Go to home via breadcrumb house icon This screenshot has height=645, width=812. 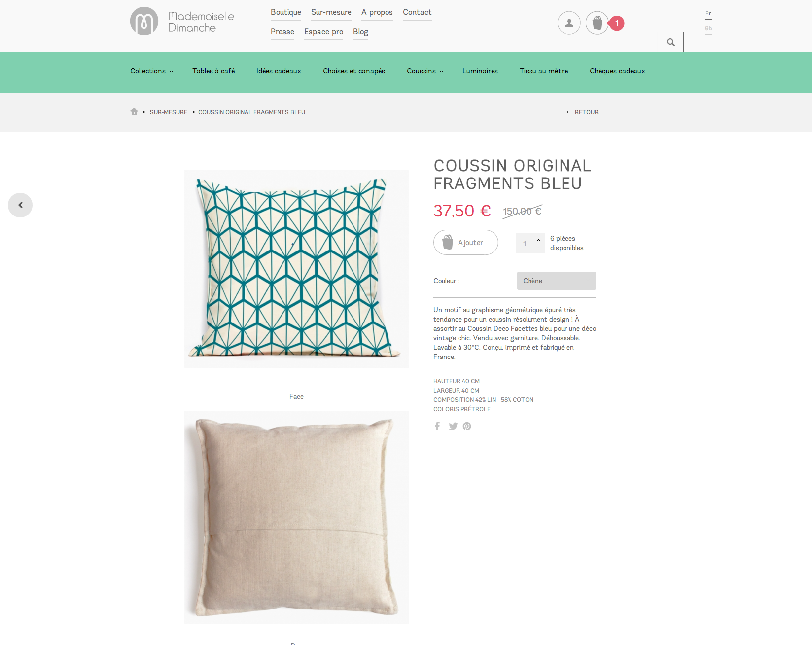(x=134, y=112)
